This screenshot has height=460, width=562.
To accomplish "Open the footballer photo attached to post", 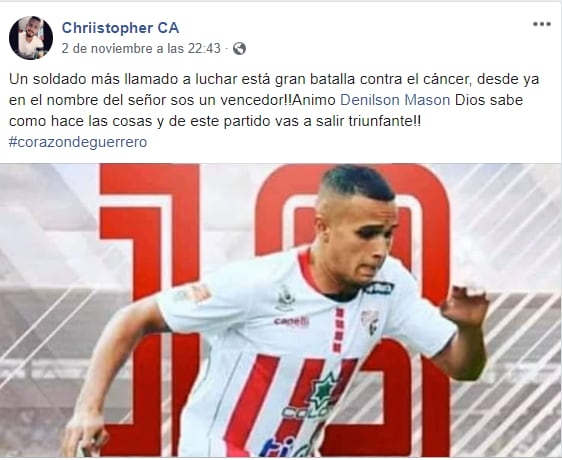I will click(281, 310).
